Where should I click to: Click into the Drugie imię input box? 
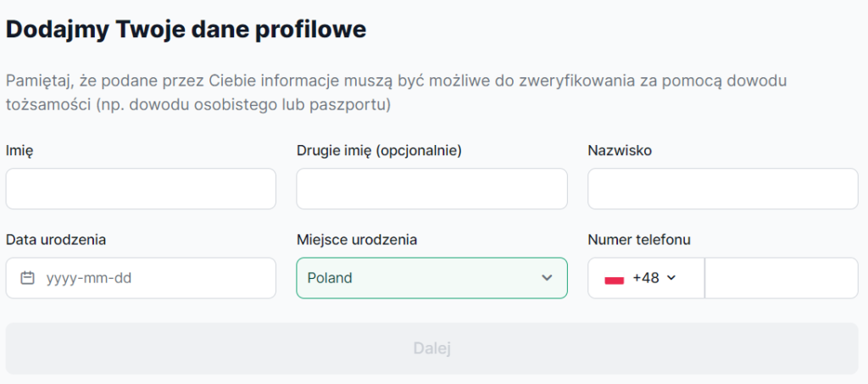[431, 189]
